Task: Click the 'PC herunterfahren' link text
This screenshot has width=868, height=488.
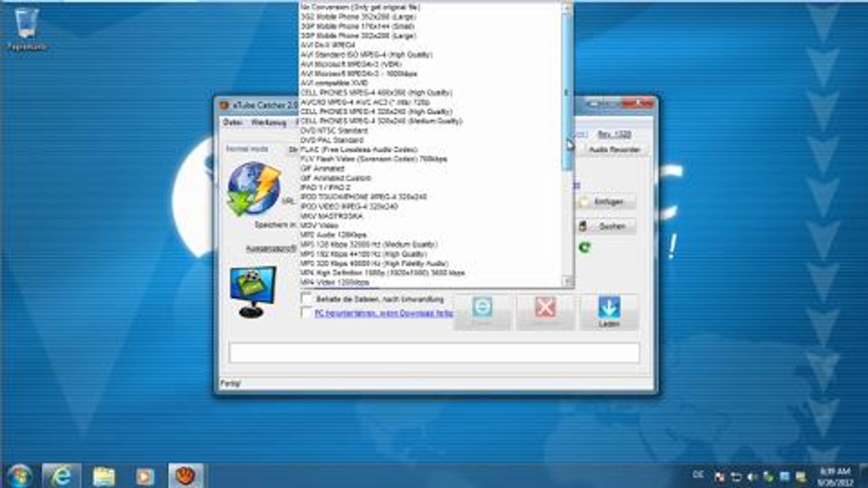Action: [x=384, y=313]
